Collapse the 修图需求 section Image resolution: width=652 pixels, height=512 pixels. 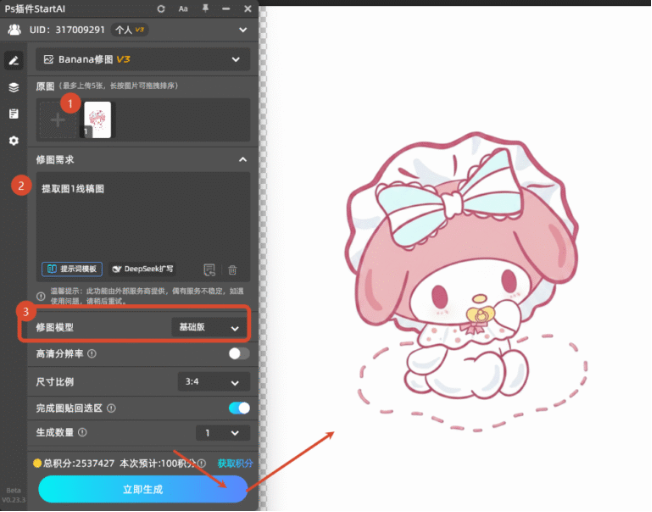tap(243, 160)
